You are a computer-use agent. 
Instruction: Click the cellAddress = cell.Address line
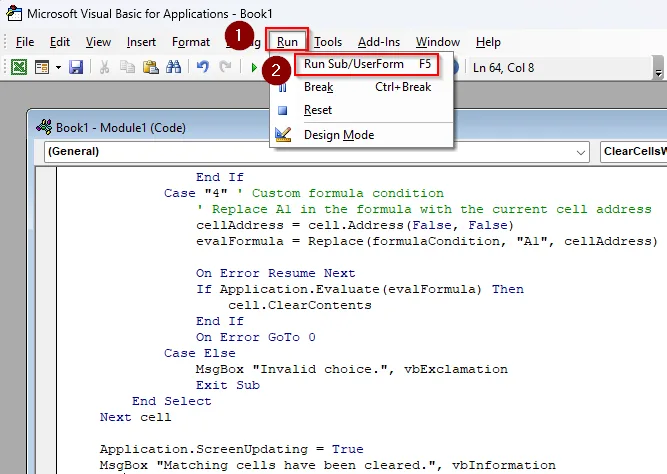click(x=355, y=225)
